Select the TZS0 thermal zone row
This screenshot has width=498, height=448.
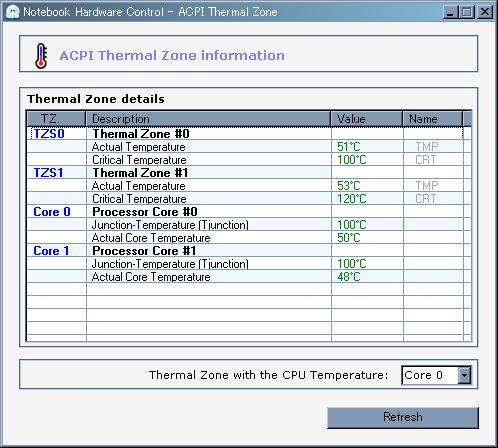(x=245, y=134)
